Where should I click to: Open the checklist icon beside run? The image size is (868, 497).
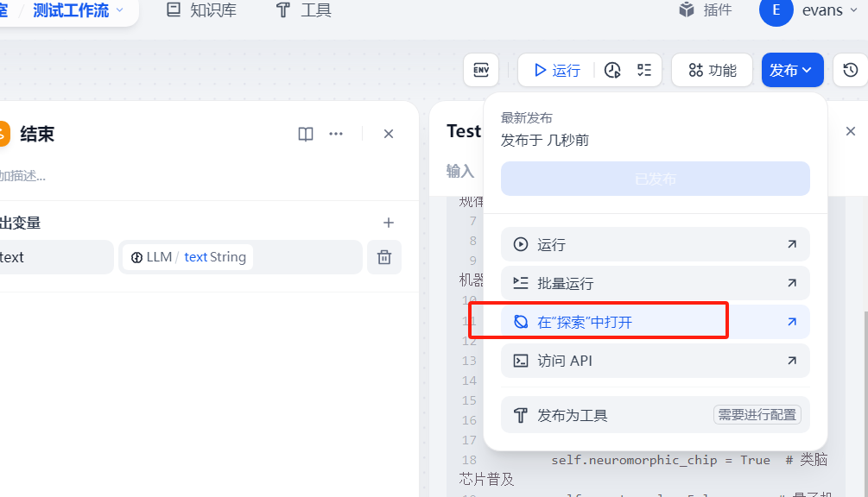643,70
